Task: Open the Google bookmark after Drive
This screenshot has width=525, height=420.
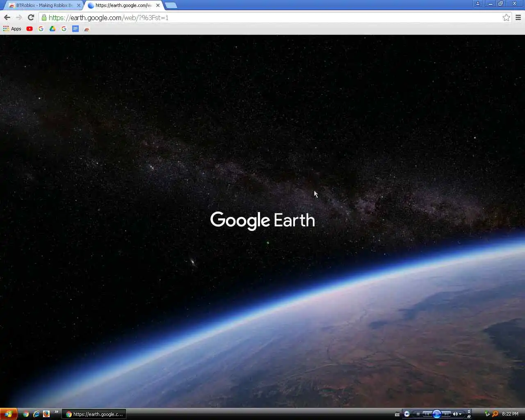Action: click(x=64, y=29)
